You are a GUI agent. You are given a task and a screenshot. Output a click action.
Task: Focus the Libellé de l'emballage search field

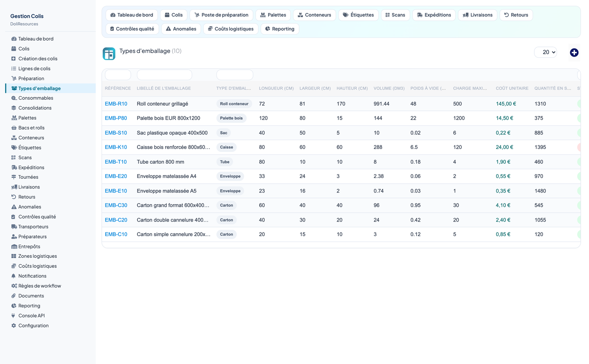pyautogui.click(x=164, y=75)
